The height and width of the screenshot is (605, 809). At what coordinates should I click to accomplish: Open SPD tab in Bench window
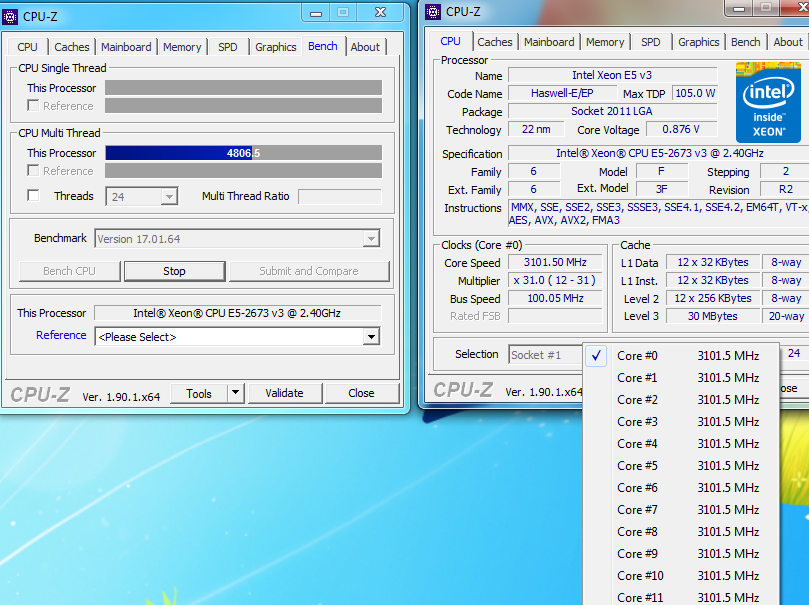pos(228,47)
